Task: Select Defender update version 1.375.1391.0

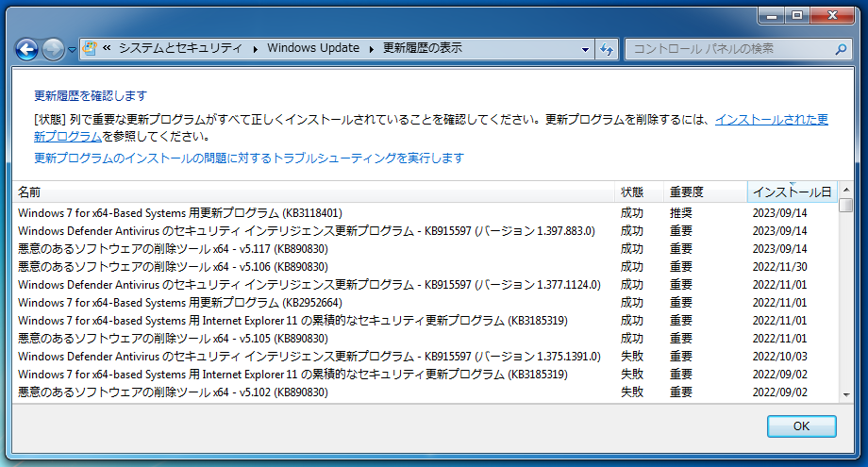Action: (425, 357)
